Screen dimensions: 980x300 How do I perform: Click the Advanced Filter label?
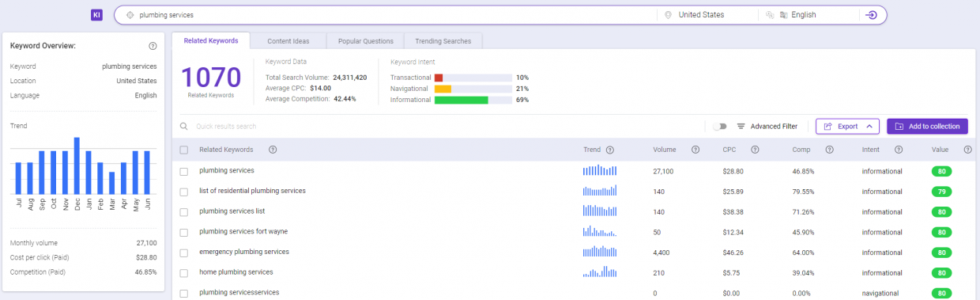tap(774, 126)
